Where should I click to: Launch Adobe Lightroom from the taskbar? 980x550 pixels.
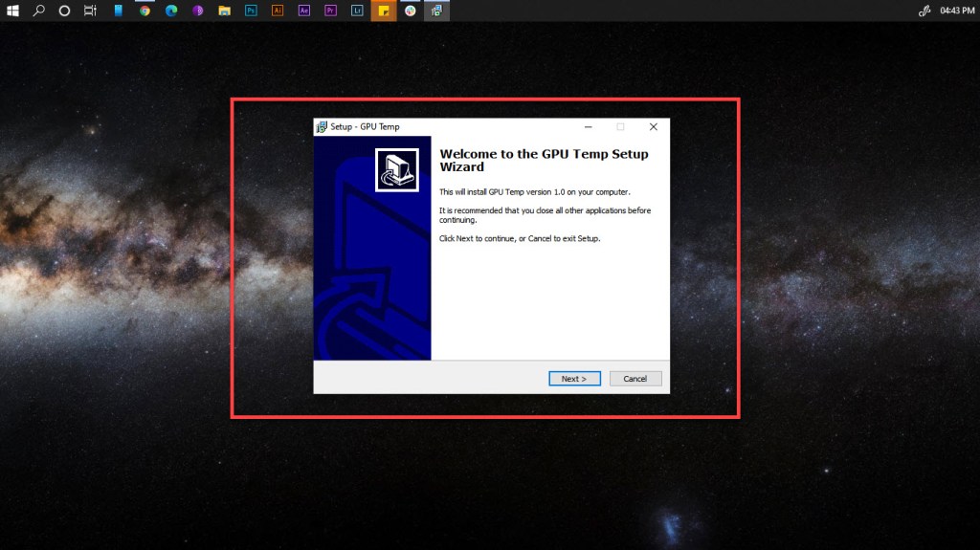coord(357,11)
